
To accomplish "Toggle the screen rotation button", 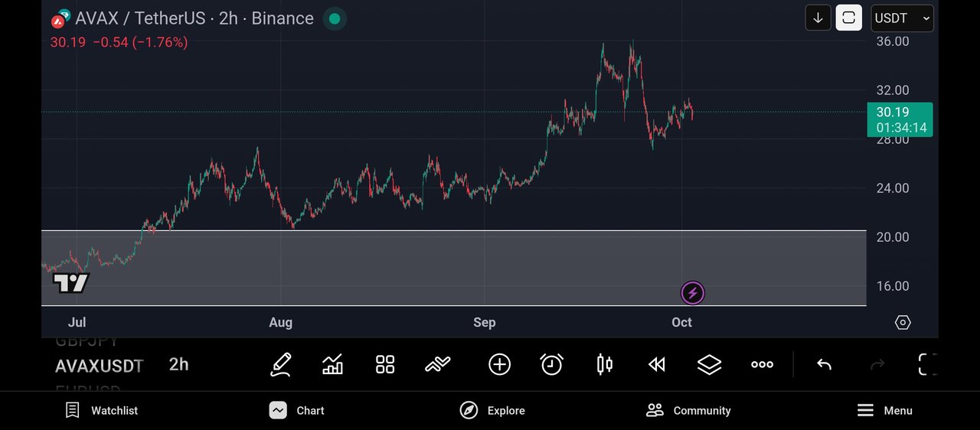I will 848,18.
